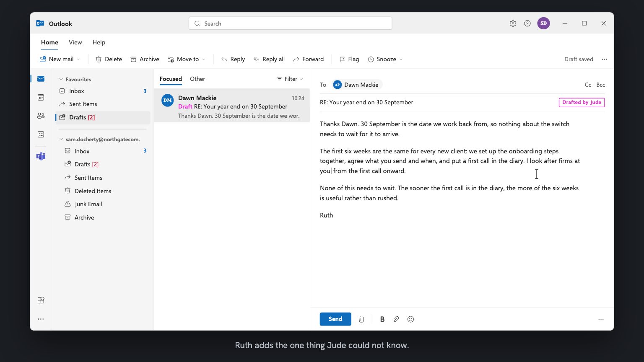Image resolution: width=644 pixels, height=362 pixels.
Task: Flag the selected message
Action: (349, 59)
